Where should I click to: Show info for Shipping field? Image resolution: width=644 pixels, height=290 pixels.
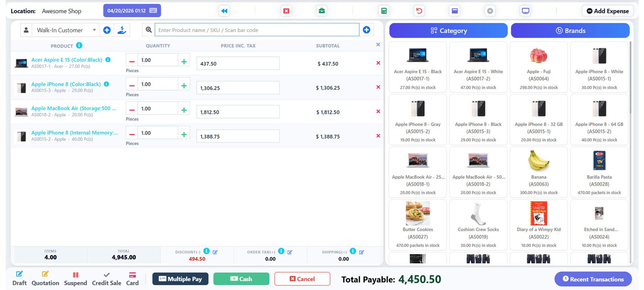pos(353,251)
